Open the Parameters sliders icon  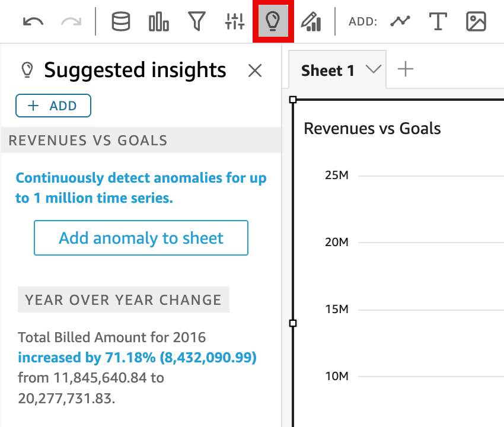[x=235, y=21]
